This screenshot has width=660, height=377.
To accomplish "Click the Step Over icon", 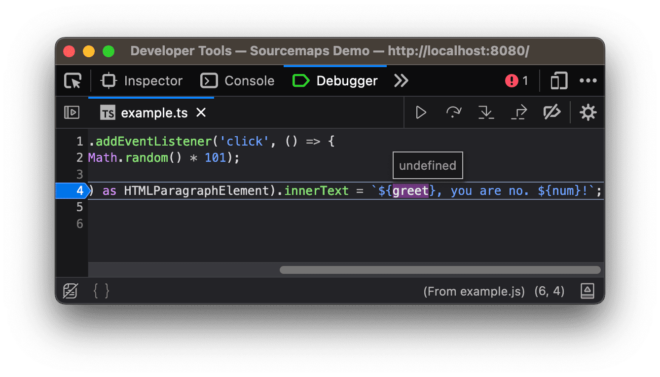I will point(453,113).
